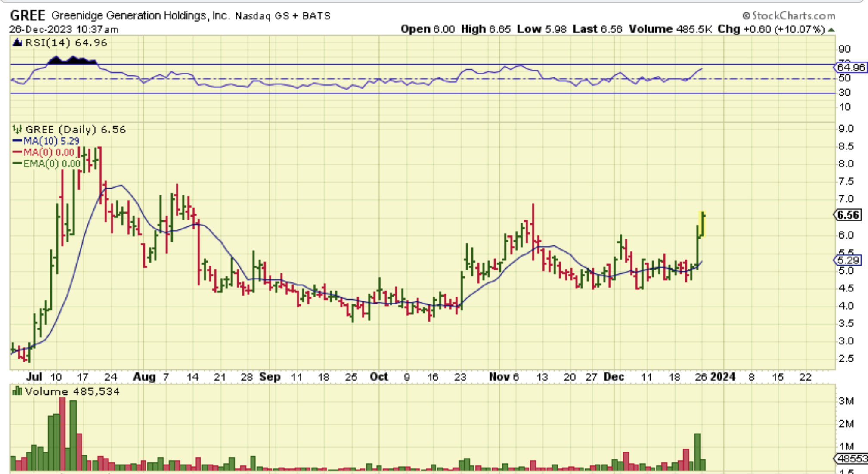Click the 6.56 last price tag
The width and height of the screenshot is (868, 474).
coord(848,215)
